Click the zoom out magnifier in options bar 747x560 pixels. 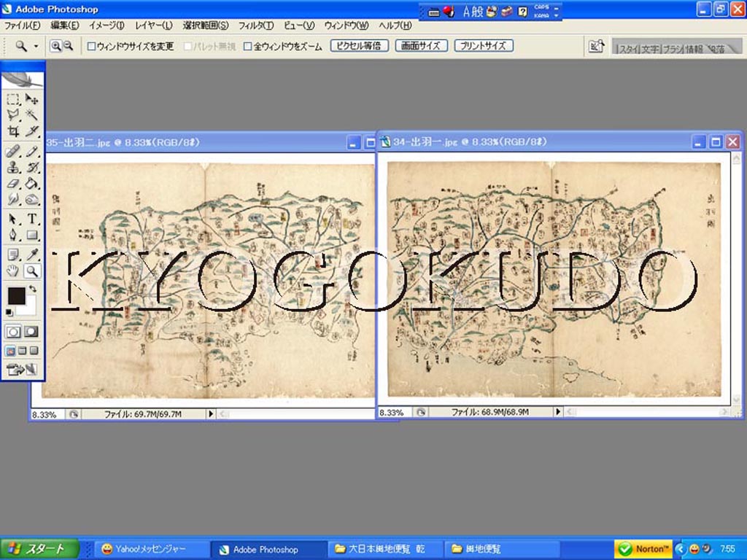68,46
